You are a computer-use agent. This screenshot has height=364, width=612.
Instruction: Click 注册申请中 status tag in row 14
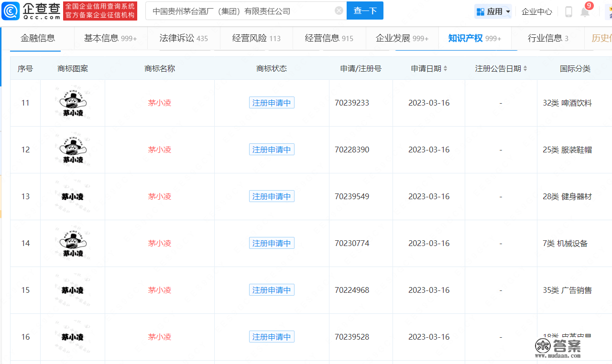[272, 243]
